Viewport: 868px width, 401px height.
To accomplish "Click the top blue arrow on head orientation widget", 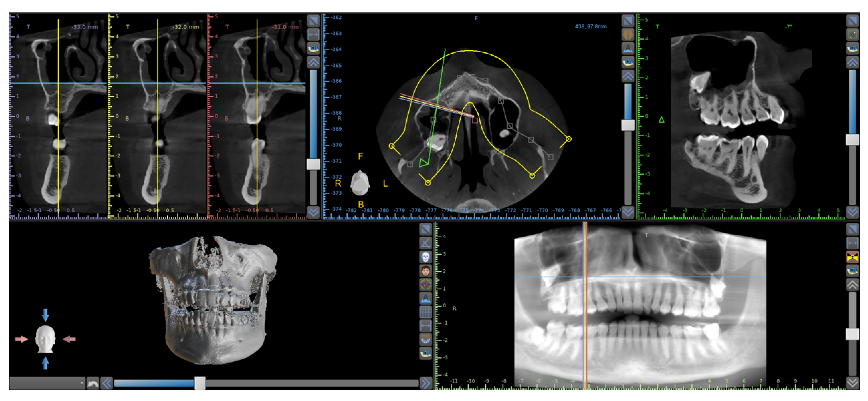I will [x=45, y=315].
